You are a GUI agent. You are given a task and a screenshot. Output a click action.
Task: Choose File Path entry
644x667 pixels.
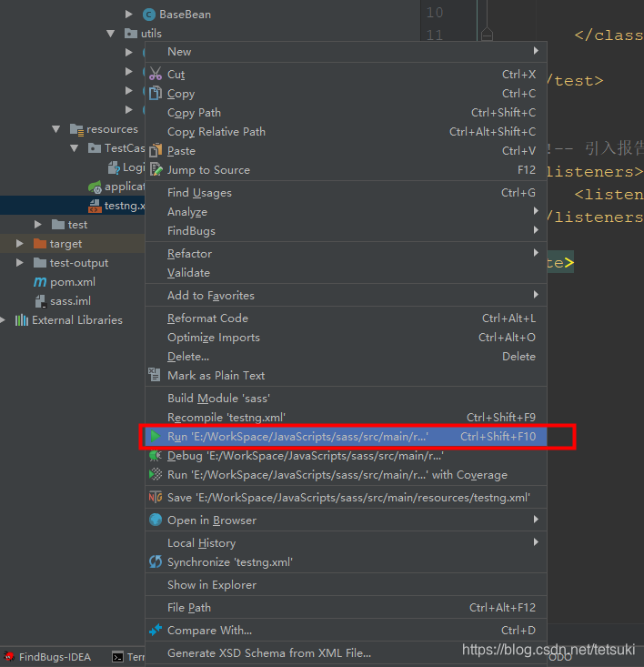point(346,607)
